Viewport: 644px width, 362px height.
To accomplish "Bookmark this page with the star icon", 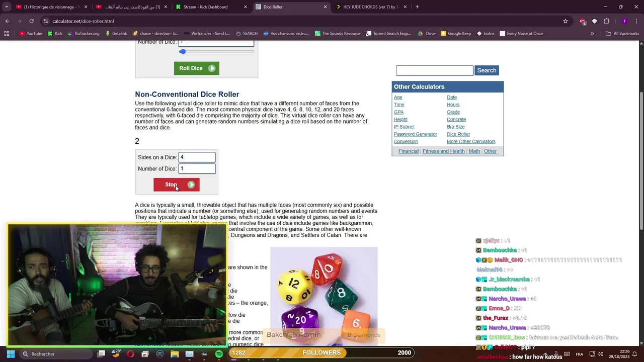I will pyautogui.click(x=566, y=21).
